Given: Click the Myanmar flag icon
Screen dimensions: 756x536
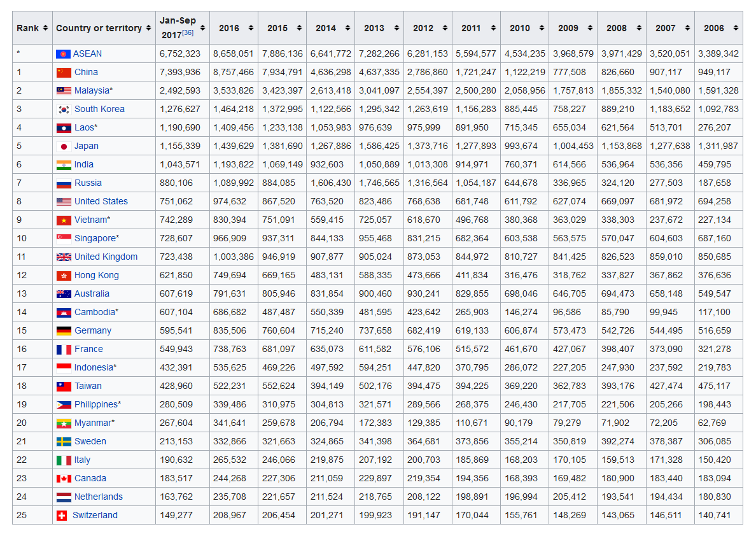Looking at the screenshot, I should (x=64, y=423).
